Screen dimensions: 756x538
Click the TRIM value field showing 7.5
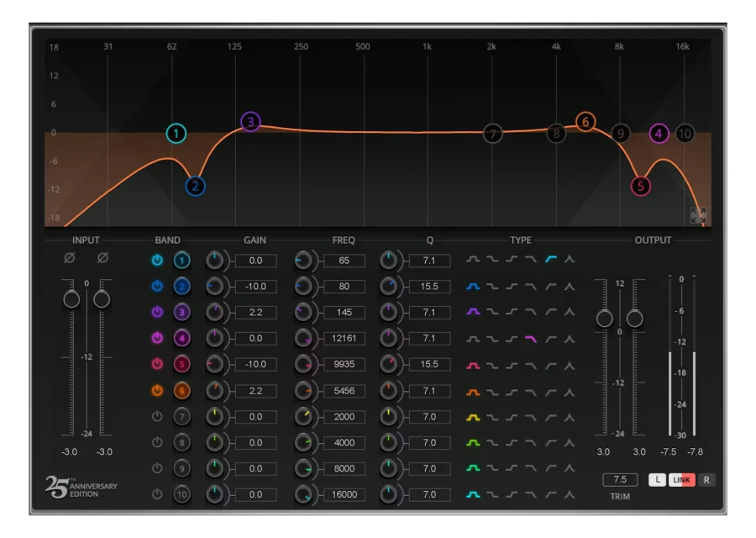[x=620, y=480]
